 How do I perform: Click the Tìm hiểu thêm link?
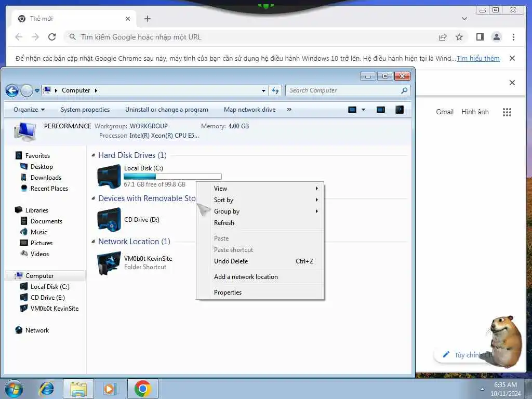coord(478,58)
